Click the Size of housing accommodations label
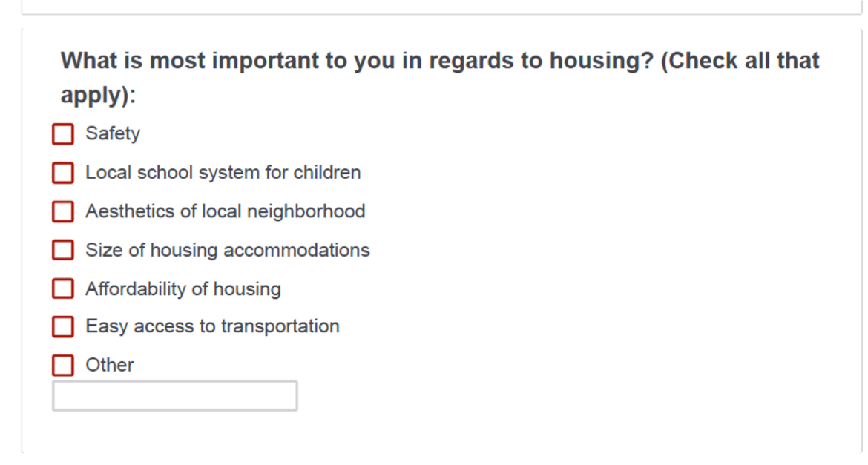The width and height of the screenshot is (868, 465). point(227,250)
